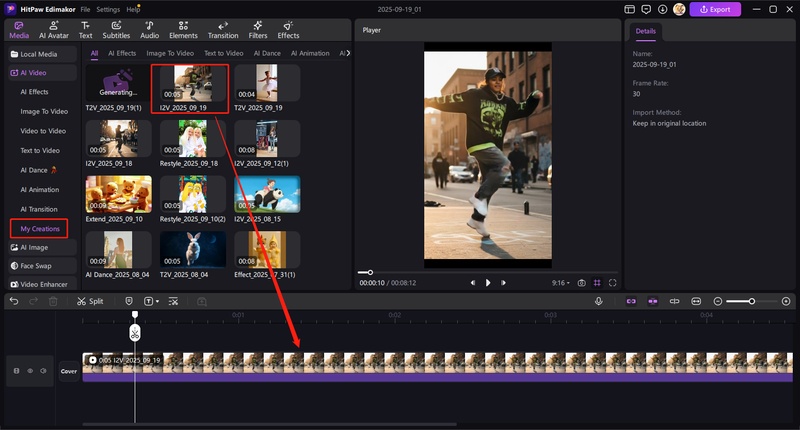Select the I2V_2025_08_15 panda thumbnail
Viewport: 800px width, 430px height.
pos(267,194)
